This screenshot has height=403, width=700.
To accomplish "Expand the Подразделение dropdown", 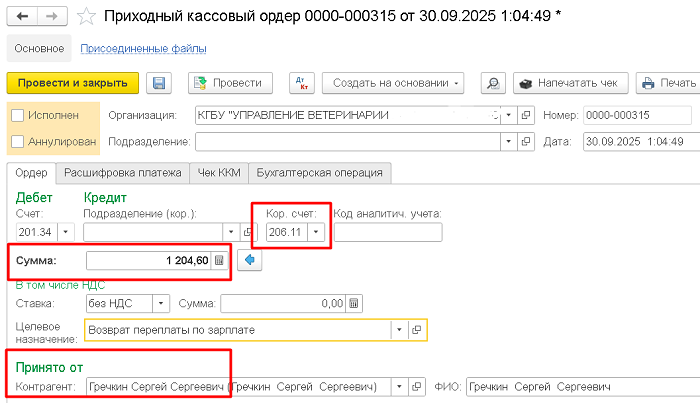I will pyautogui.click(x=508, y=141).
